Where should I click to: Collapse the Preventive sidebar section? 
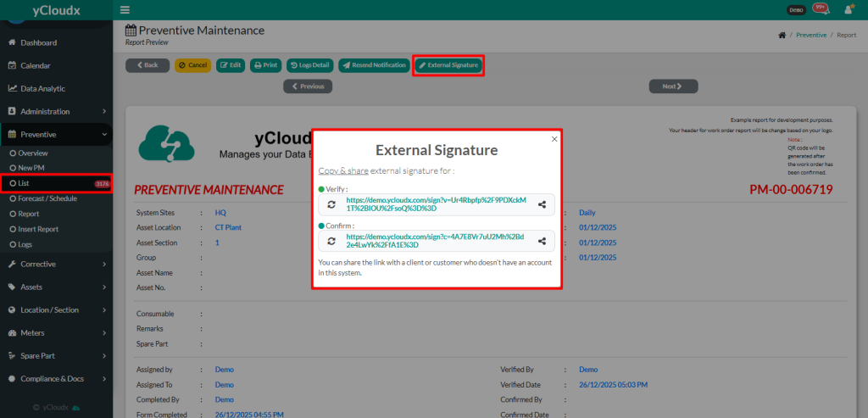click(56, 134)
